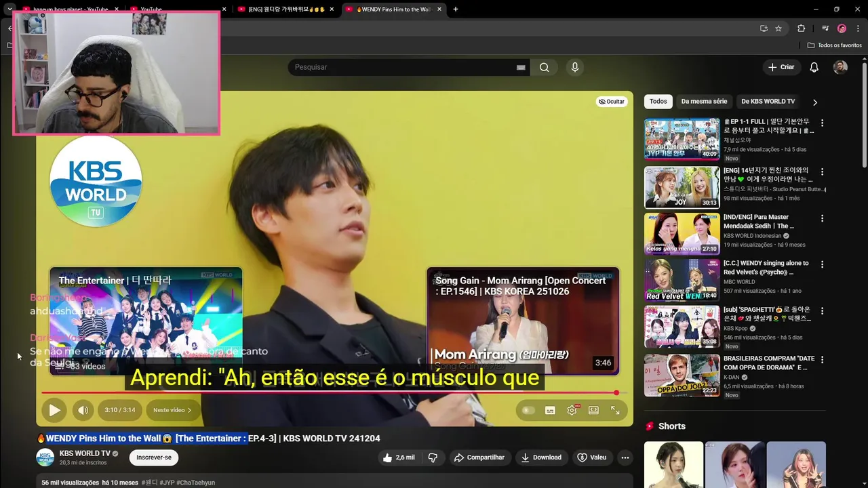Mute the video volume icon
The height and width of the screenshot is (488, 868).
83,410
